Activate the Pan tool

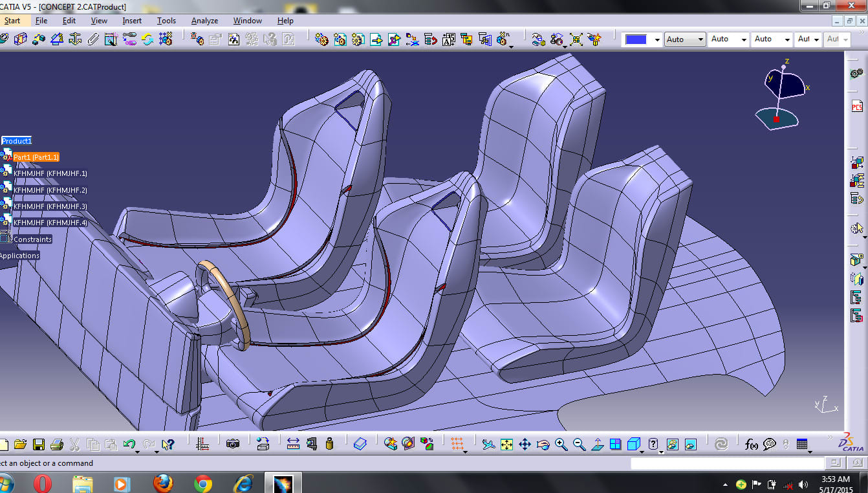coord(523,444)
